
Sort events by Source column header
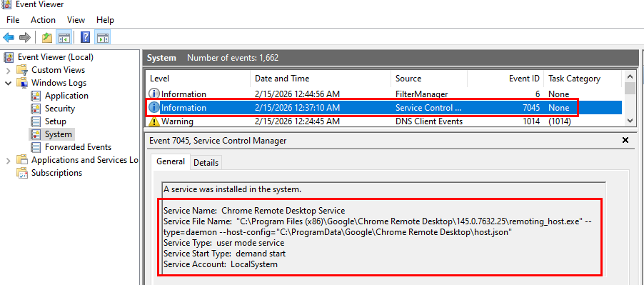click(429, 79)
